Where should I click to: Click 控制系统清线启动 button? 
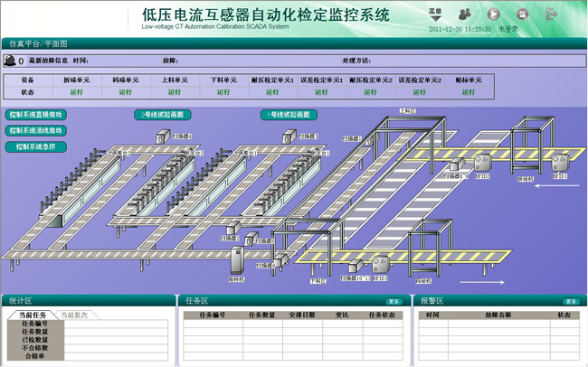pyautogui.click(x=36, y=130)
